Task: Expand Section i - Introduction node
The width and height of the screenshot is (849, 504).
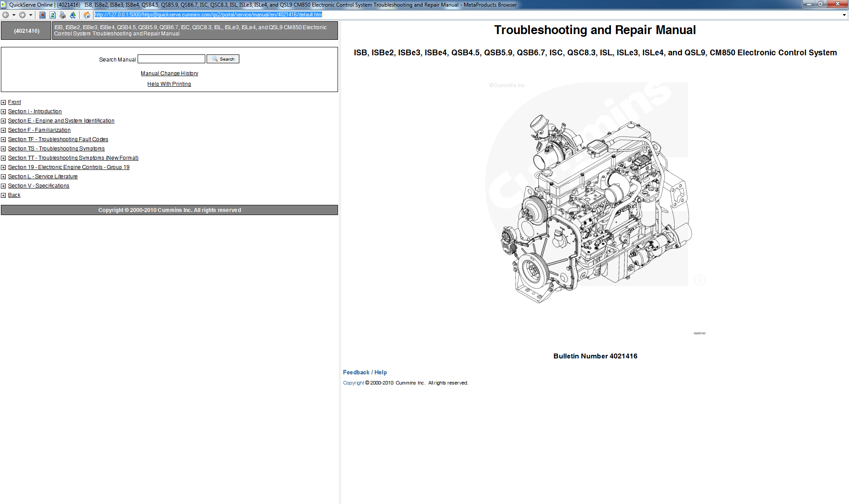Action: [x=4, y=112]
